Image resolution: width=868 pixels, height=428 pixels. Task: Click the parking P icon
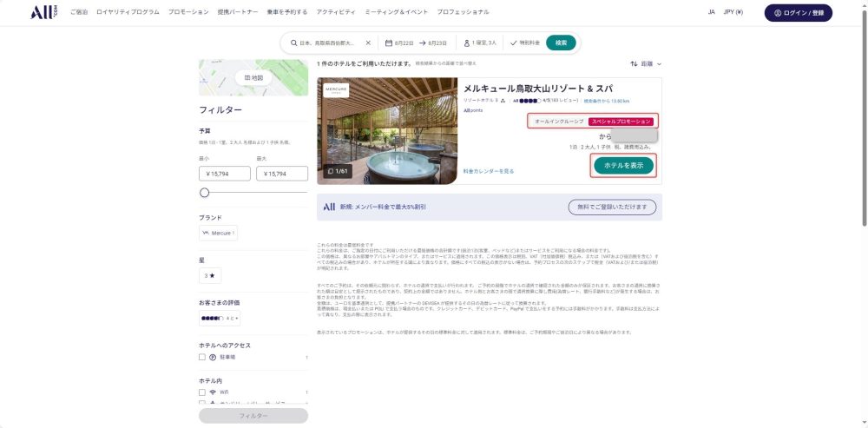[213, 357]
